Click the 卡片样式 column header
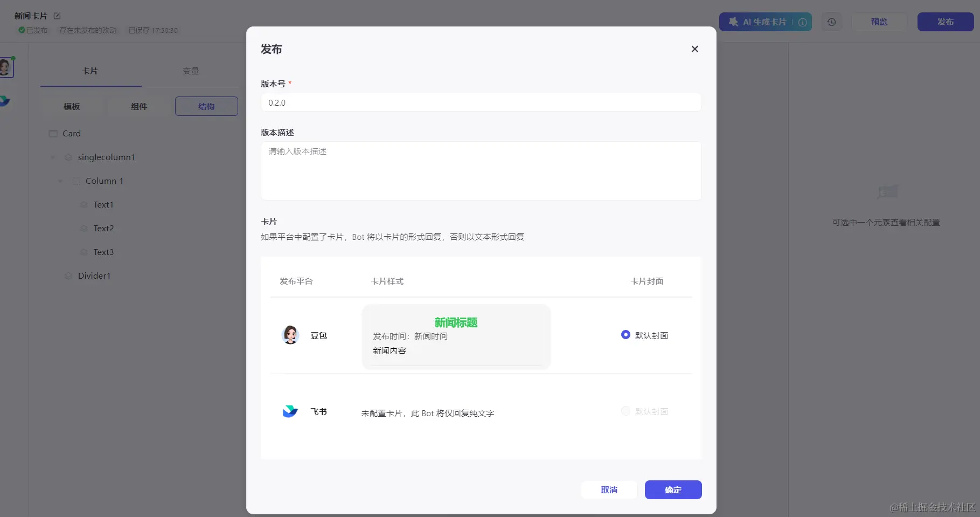This screenshot has width=980, height=517. point(387,281)
